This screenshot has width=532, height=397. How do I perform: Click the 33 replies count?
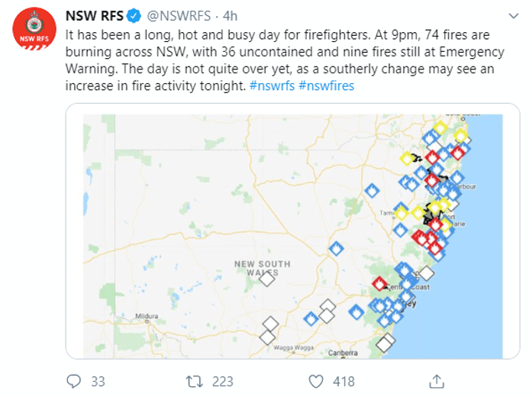pos(98,381)
